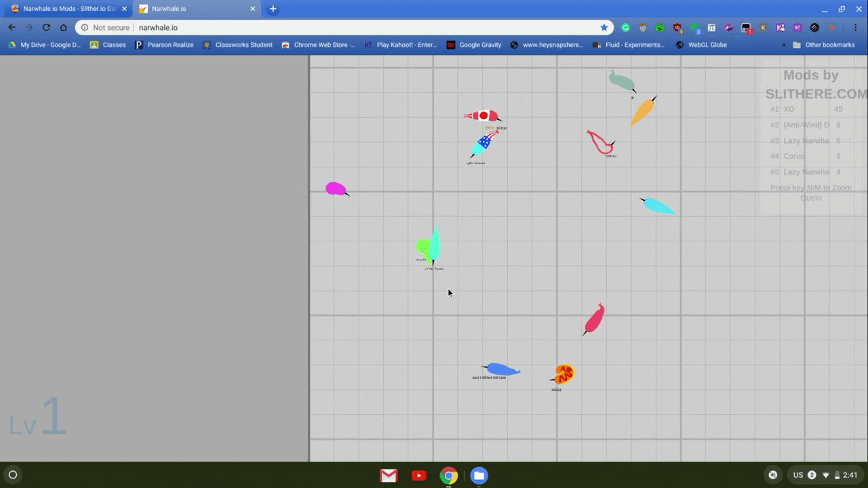
Task: Open the heysnapshere bookmark
Action: 547,45
